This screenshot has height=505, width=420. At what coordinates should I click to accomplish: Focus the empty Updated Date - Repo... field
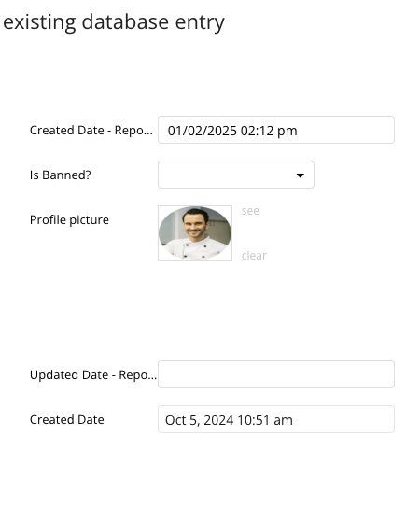click(x=276, y=374)
